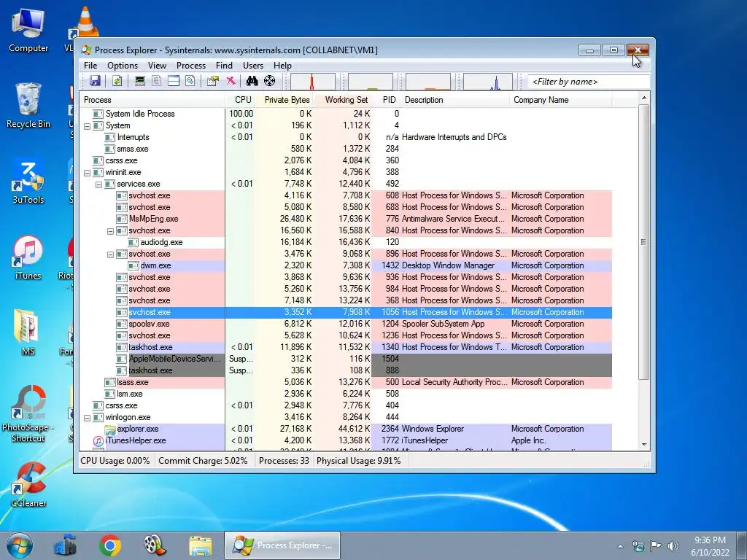
Task: Collapse svchost.exe PID 840 node
Action: click(111, 231)
